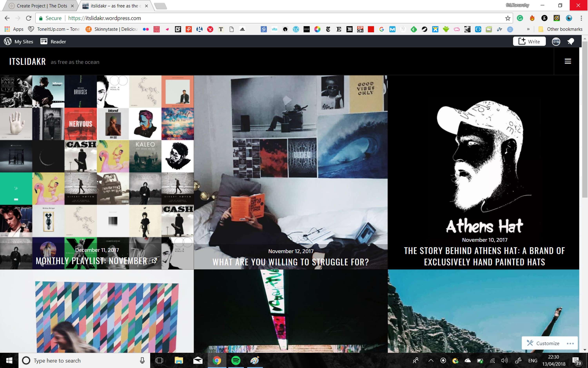Open What Are You Willing to Struggle For post
588x368 pixels.
[291, 262]
